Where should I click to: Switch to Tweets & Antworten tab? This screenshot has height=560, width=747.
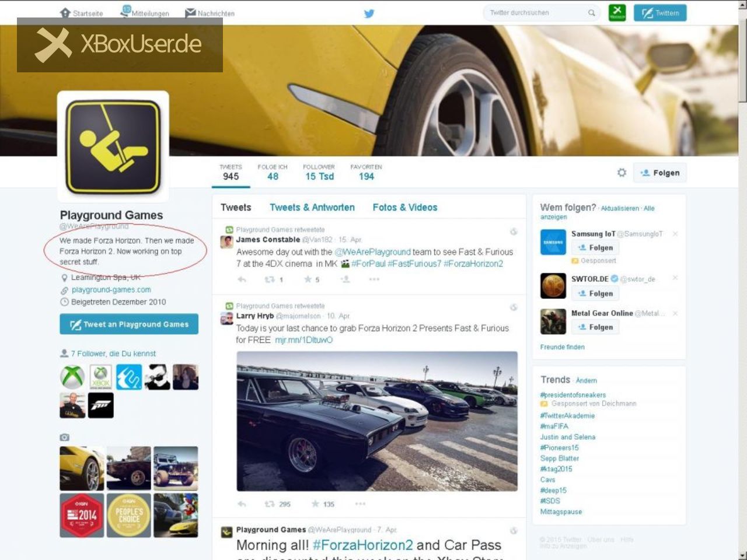pyautogui.click(x=312, y=207)
